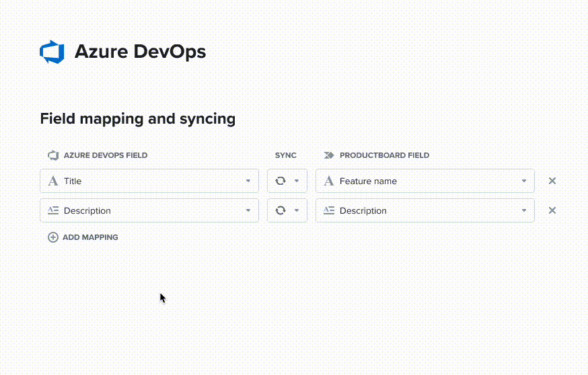Open the Description Azure DevOps field dropdown

point(149,210)
